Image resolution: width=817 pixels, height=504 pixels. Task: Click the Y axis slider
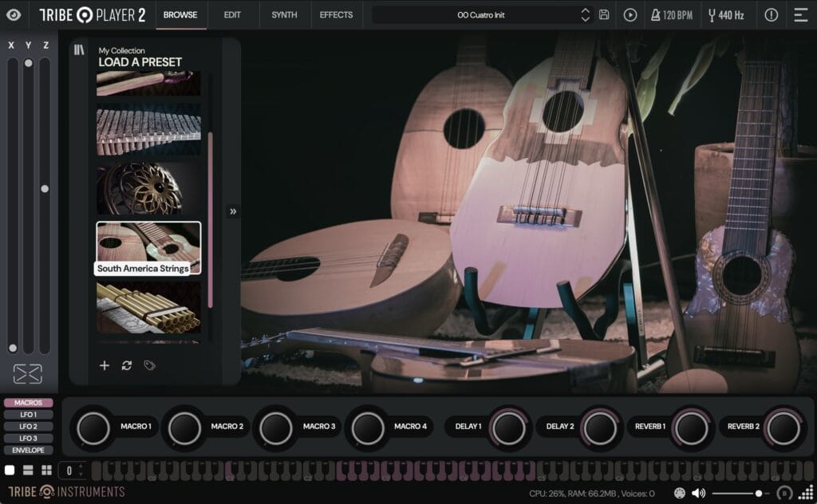pos(29,206)
